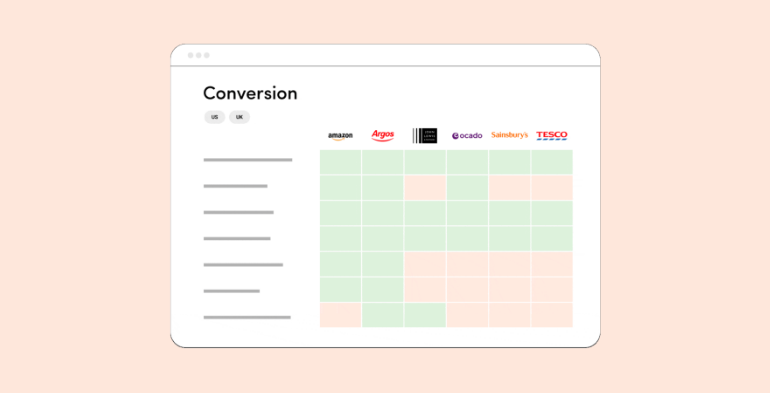This screenshot has height=393, width=770.
Task: Click the Argos logo column header
Action: pyautogui.click(x=383, y=136)
